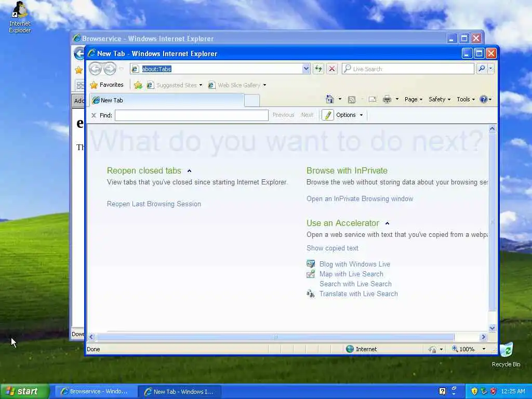Click the Compatibility/Refresh icon next to address bar
532x399 pixels.
(318, 69)
